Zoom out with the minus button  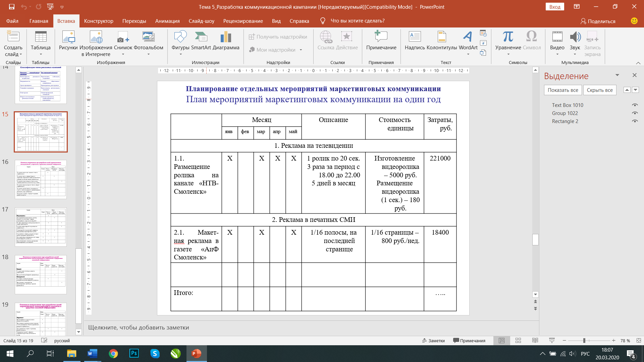pos(565,341)
